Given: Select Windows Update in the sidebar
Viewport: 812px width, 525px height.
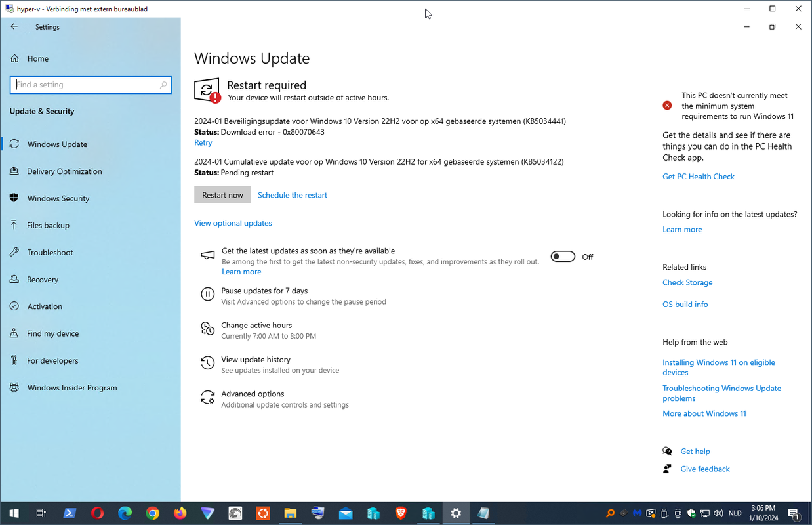Looking at the screenshot, I should click(x=57, y=144).
